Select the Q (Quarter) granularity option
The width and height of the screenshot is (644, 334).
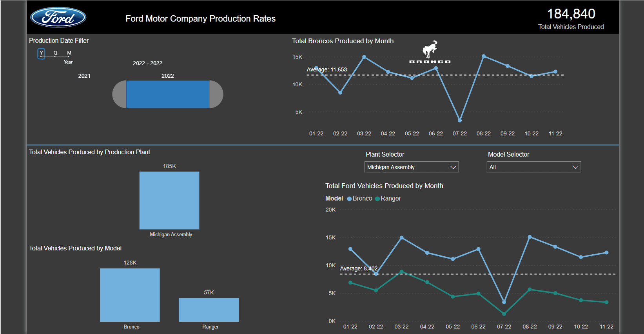(x=55, y=53)
